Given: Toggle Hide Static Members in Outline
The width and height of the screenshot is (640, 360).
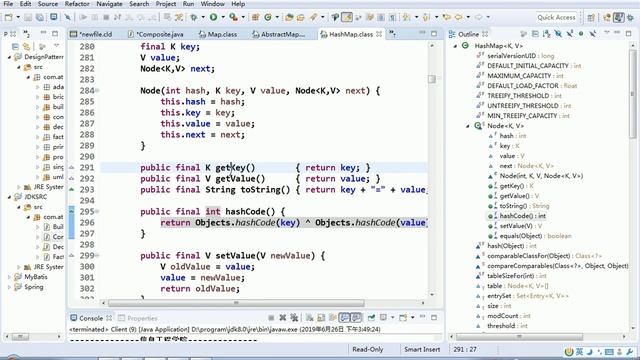Looking at the screenshot, I should 569,34.
